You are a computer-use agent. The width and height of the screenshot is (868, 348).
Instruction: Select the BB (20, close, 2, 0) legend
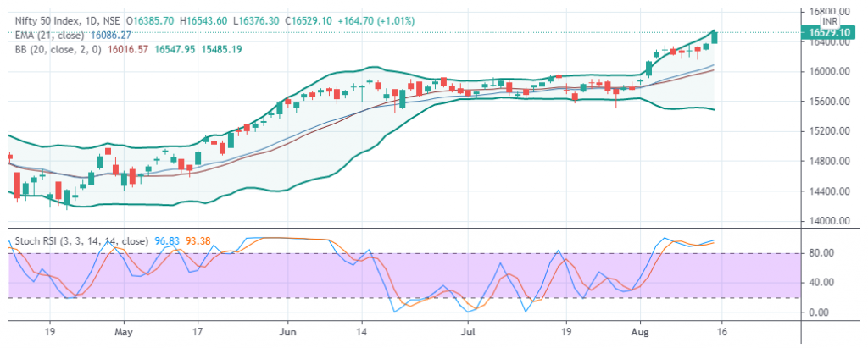tap(51, 50)
